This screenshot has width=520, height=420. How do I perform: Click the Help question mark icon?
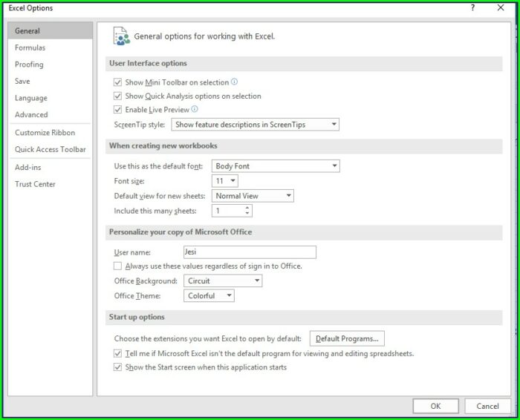(x=472, y=7)
